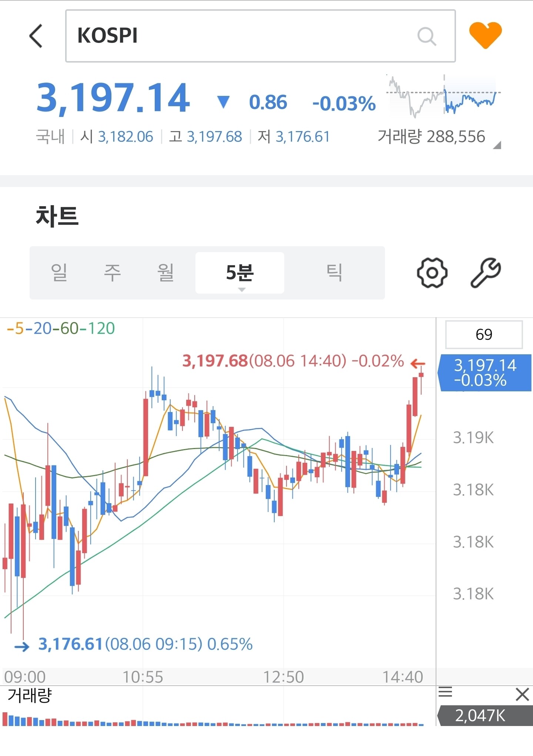This screenshot has width=533, height=756.
Task: Tap the moving average legend 5-20-60-120
Action: [61, 328]
